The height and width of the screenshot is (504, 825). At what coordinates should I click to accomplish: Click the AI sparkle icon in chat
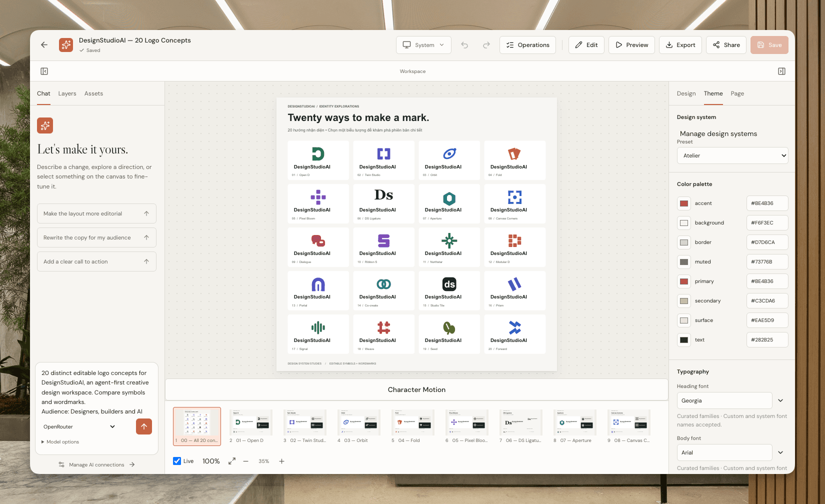point(45,125)
